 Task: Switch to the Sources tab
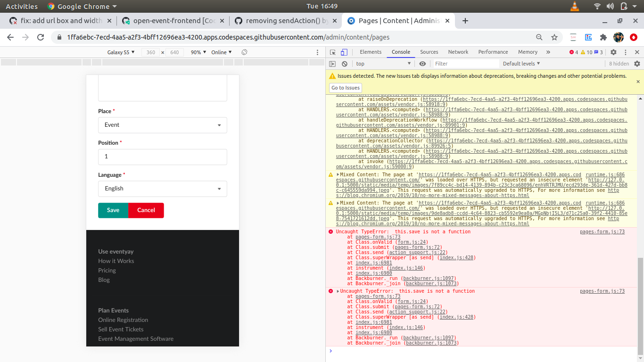[429, 52]
